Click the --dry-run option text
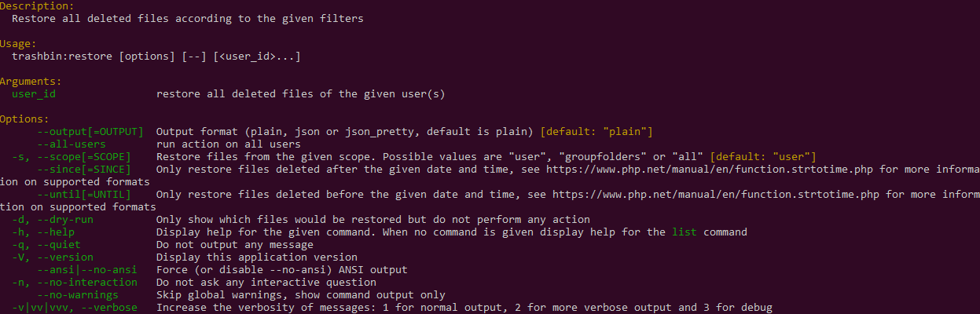This screenshot has width=980, height=314. pos(65,220)
